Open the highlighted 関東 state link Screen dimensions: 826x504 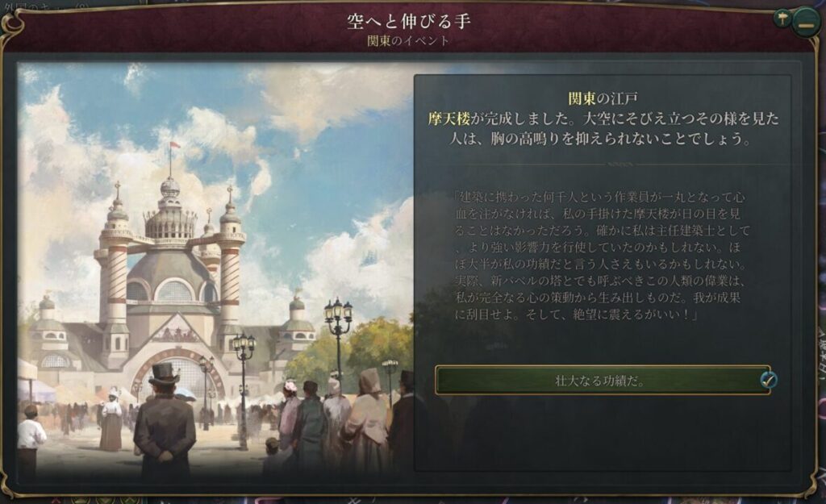tap(581, 98)
